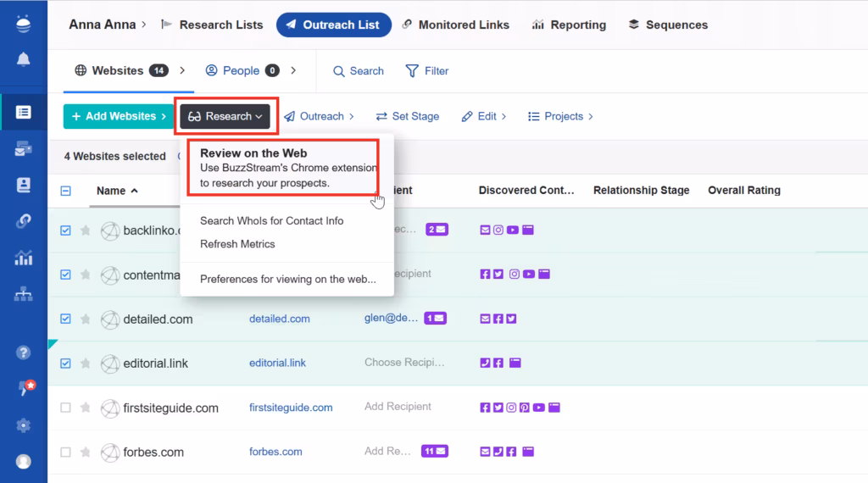
Task: Star the editorial.link row
Action: coord(86,363)
